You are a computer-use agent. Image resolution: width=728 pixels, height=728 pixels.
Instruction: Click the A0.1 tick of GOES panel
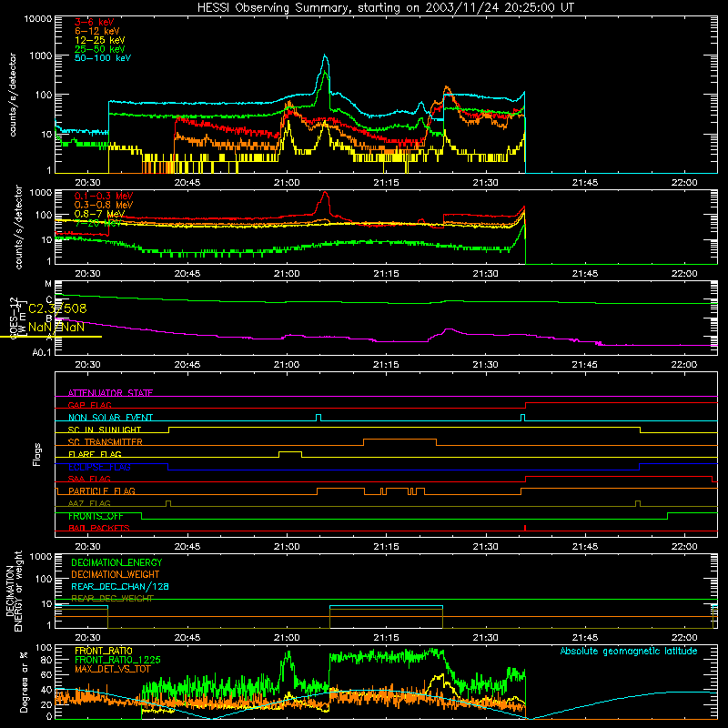point(42,352)
